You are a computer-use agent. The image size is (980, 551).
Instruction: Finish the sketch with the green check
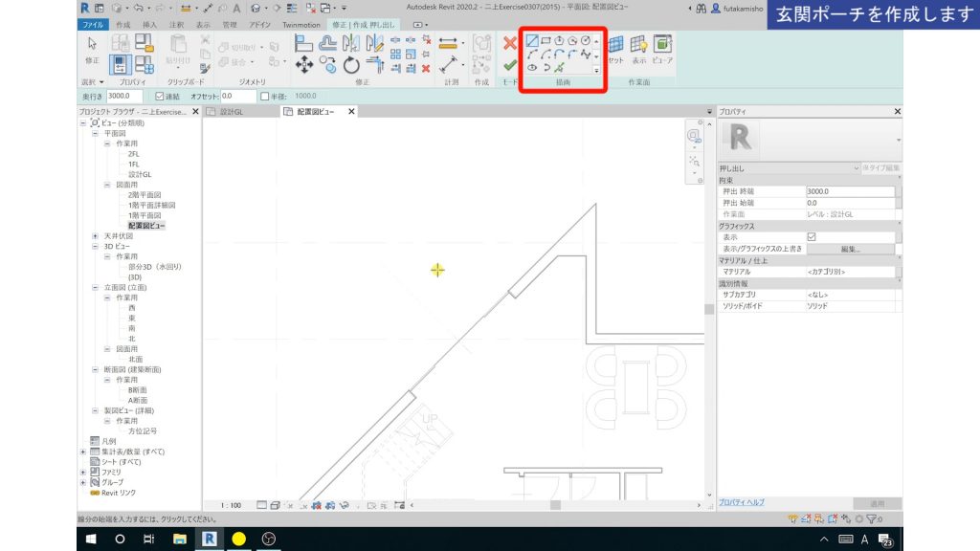pos(511,65)
